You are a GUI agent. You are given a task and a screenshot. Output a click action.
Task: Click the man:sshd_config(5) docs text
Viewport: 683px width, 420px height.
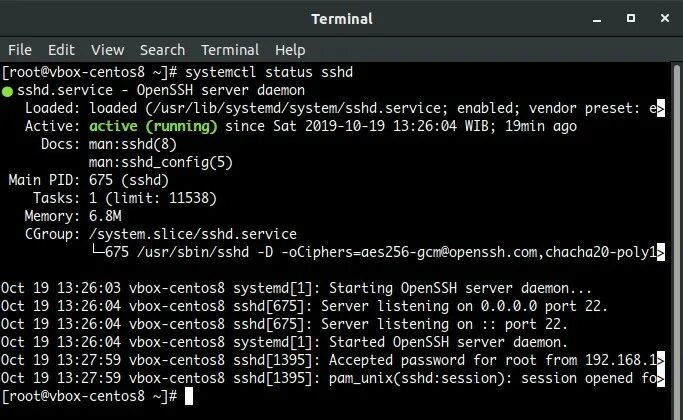[161, 163]
